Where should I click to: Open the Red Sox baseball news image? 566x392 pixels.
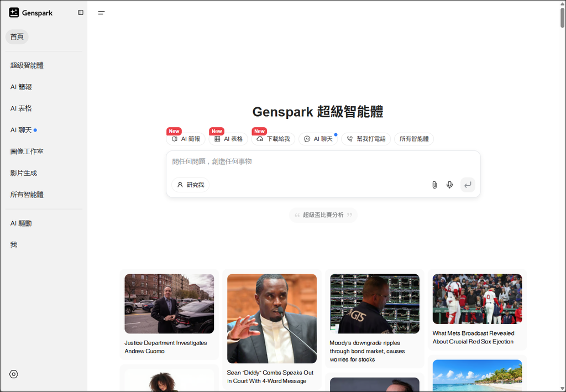pyautogui.click(x=477, y=299)
